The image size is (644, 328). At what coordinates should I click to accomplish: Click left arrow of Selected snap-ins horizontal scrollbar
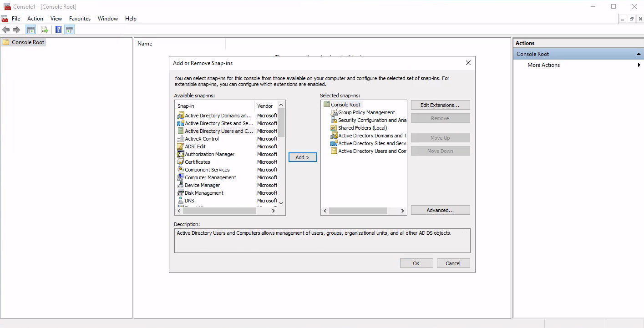click(325, 211)
